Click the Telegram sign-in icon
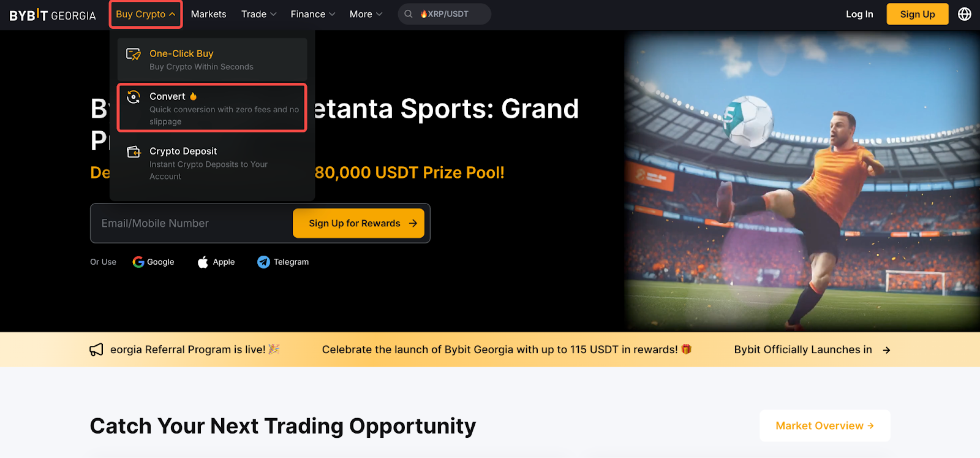Viewport: 980px width, 458px height. 263,262
